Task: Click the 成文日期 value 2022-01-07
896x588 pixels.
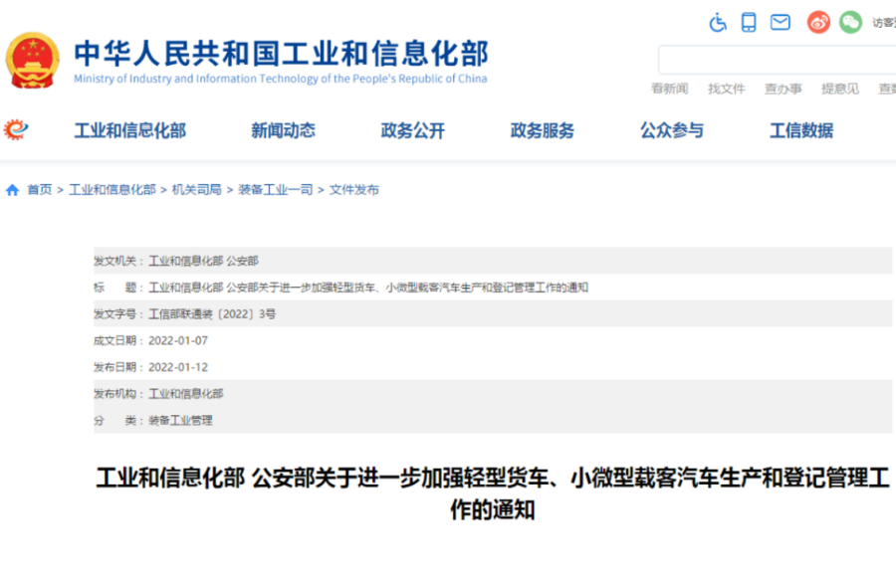Action: 178,341
